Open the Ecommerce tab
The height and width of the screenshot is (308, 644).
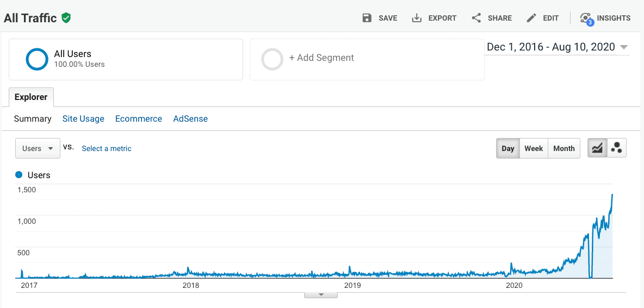tap(139, 118)
